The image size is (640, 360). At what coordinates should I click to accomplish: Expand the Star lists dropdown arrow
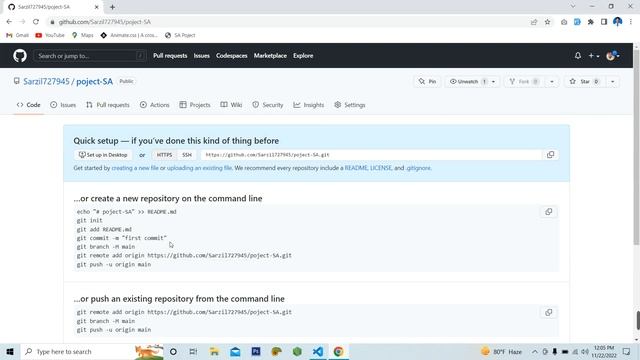pos(612,82)
